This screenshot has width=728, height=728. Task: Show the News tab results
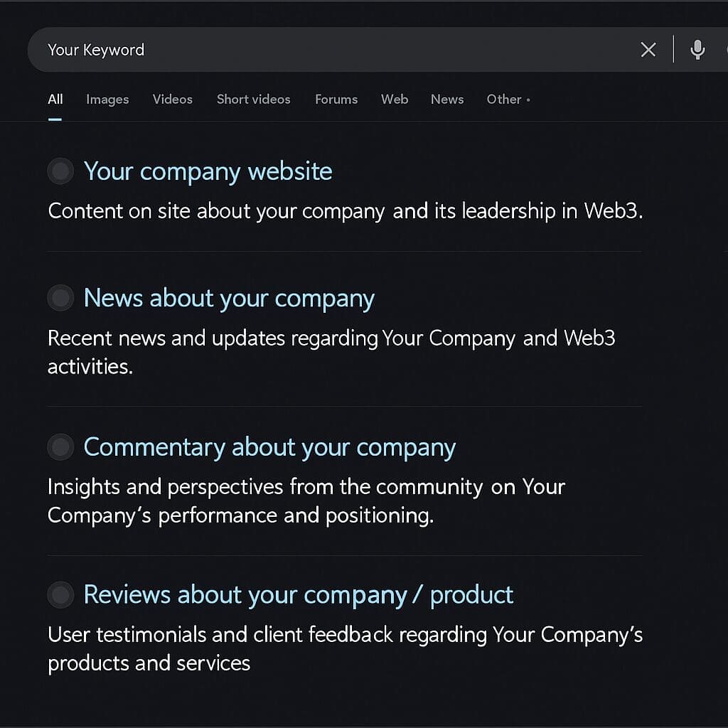(x=446, y=100)
